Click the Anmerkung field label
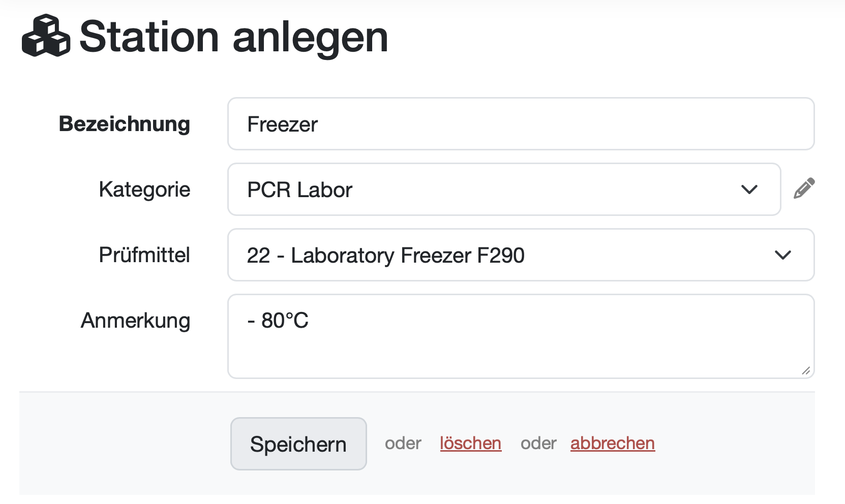Viewport: 845px width, 504px height. click(x=135, y=321)
